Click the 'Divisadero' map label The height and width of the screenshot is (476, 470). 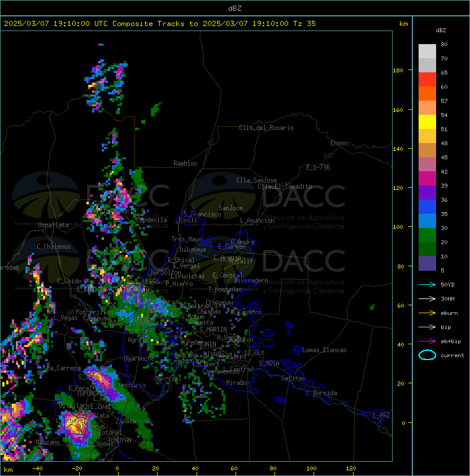[x=251, y=280]
